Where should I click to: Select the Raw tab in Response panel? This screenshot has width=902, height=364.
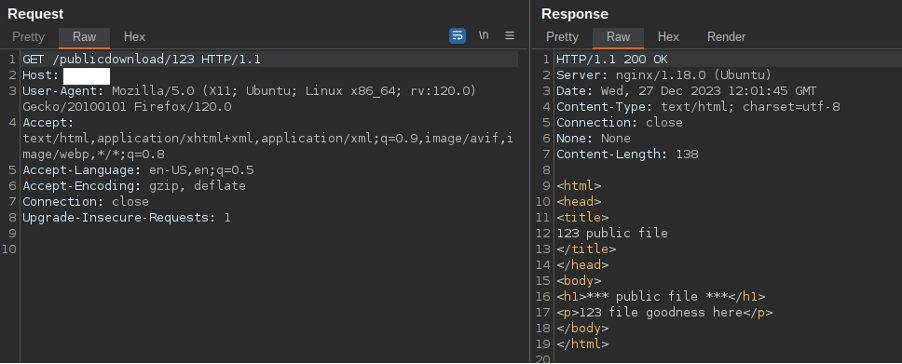pos(618,37)
